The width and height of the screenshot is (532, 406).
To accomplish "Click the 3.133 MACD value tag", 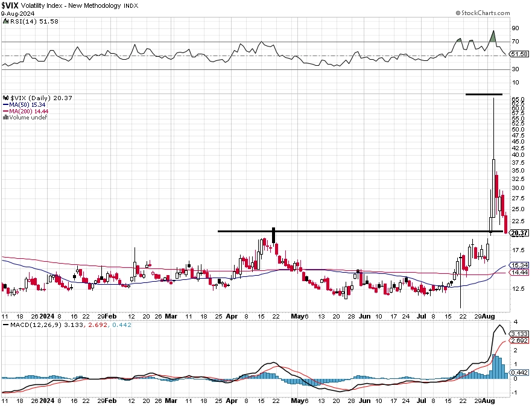I will pyautogui.click(x=519, y=334).
